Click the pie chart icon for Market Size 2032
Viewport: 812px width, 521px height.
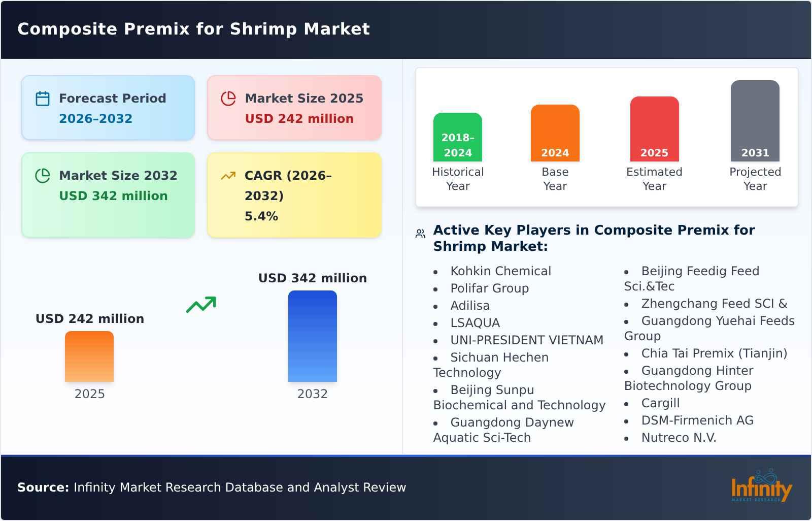click(42, 175)
